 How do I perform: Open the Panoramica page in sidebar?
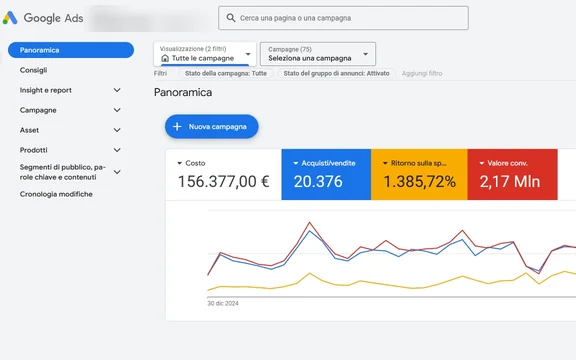click(71, 50)
